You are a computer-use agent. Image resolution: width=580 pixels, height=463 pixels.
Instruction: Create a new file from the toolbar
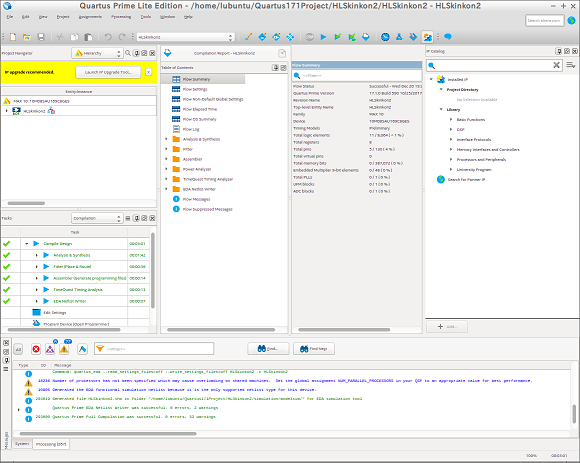(x=13, y=37)
